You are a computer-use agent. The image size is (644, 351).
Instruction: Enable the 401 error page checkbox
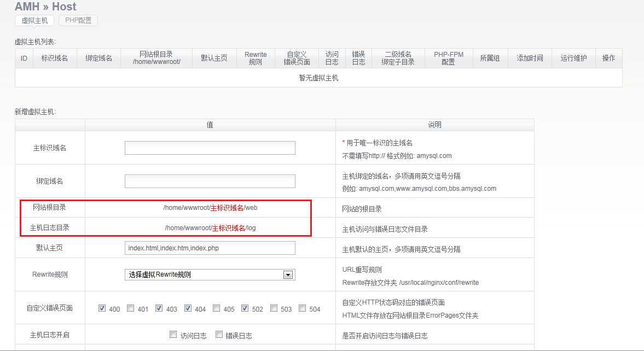[x=131, y=308]
